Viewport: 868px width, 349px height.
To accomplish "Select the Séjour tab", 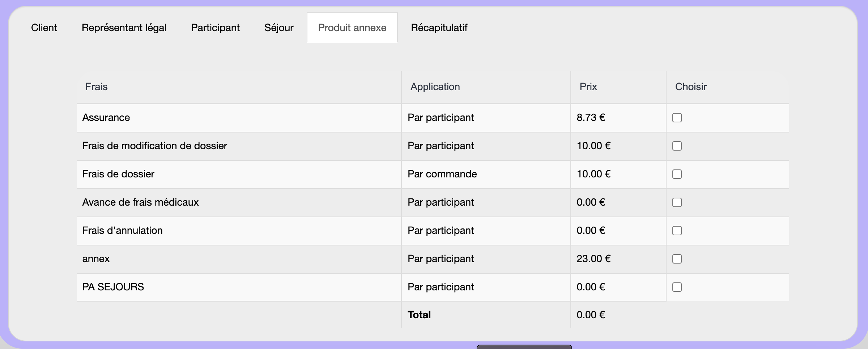I will click(278, 28).
